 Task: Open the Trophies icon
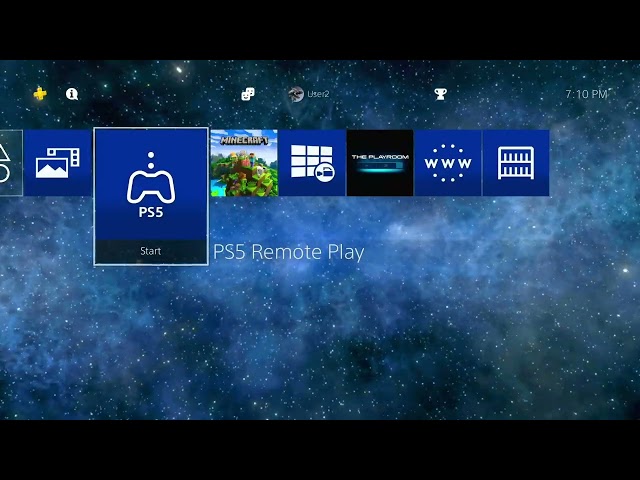point(440,94)
